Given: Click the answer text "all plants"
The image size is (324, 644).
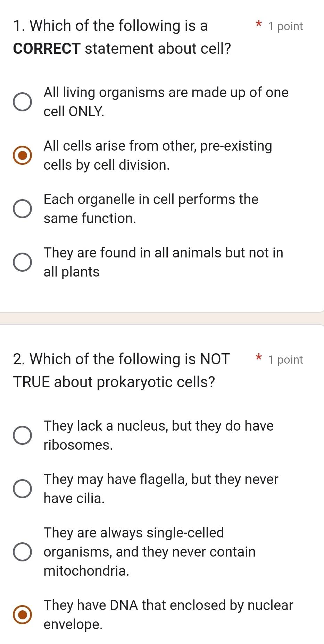Looking at the screenshot, I should [71, 272].
